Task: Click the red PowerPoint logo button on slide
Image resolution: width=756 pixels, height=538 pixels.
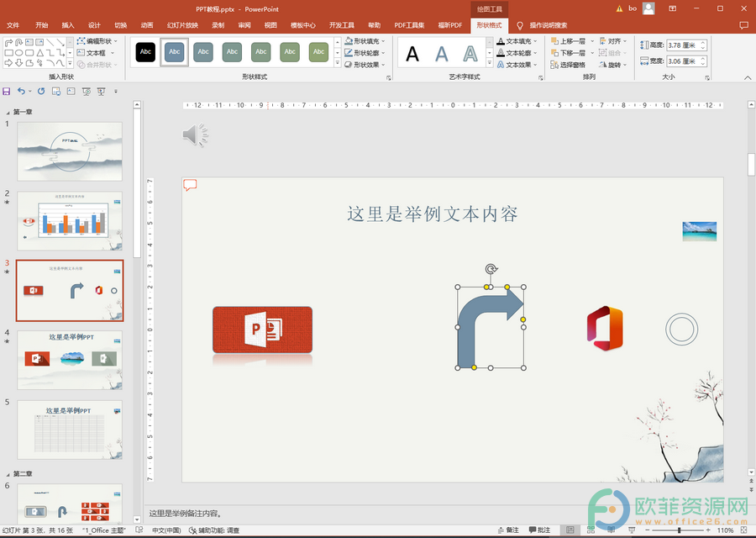Action: pyautogui.click(x=262, y=330)
